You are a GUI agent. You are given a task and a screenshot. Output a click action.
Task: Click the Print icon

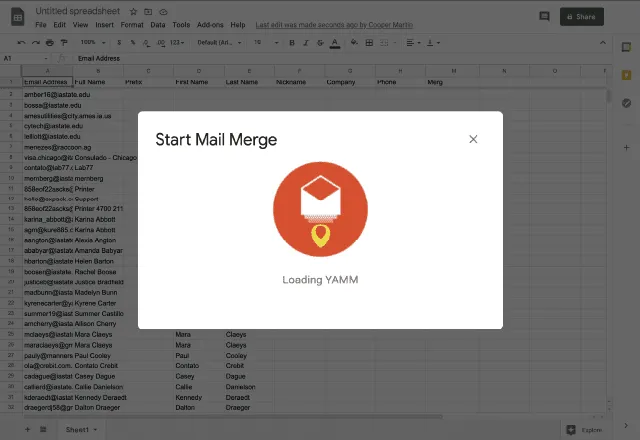coord(50,42)
